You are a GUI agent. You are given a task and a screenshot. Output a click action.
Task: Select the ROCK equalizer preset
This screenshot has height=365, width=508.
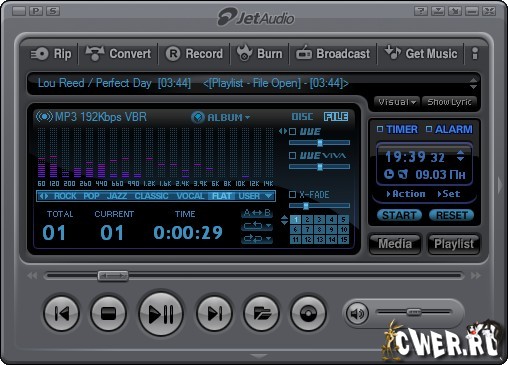(65, 196)
